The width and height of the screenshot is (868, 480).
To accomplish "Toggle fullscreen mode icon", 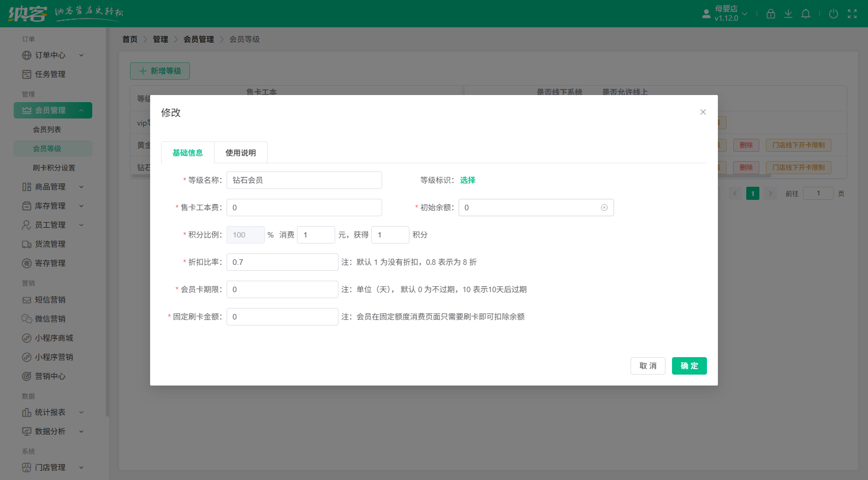I will tap(852, 14).
